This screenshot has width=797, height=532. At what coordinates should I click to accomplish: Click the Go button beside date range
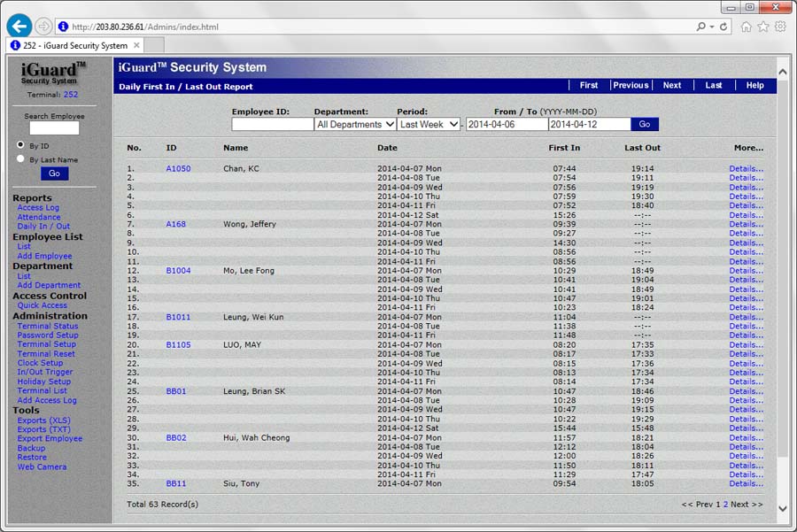[645, 124]
